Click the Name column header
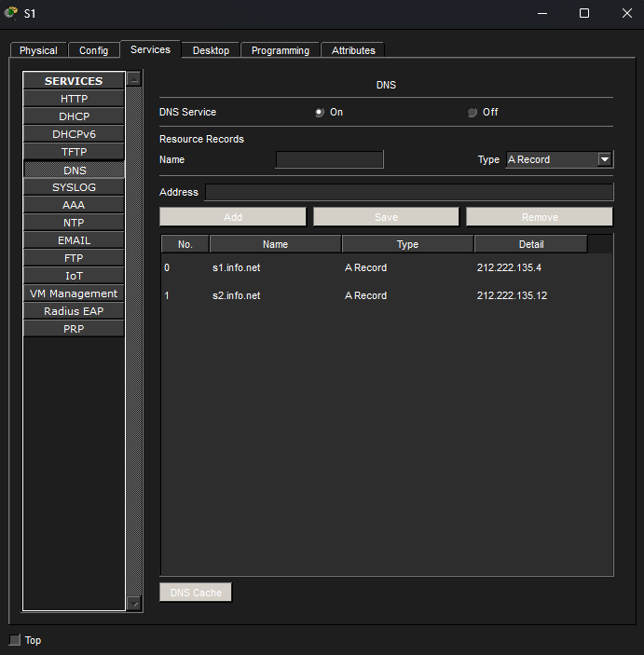 click(x=276, y=244)
